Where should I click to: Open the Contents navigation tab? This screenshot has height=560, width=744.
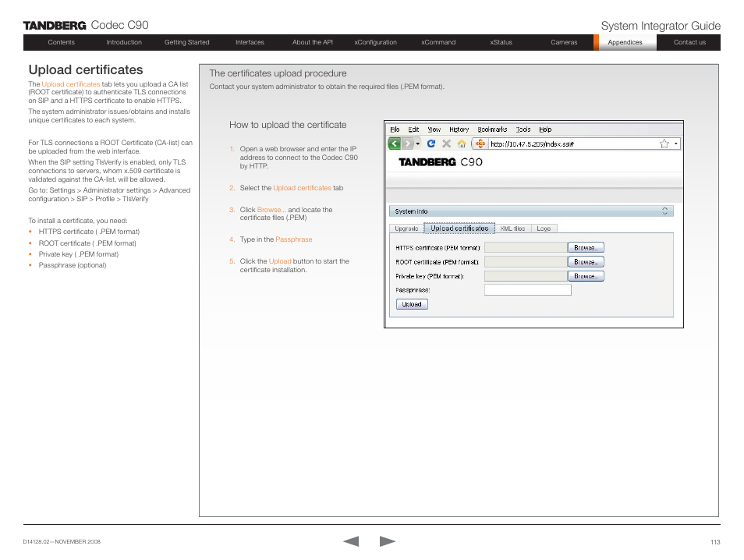(x=61, y=42)
